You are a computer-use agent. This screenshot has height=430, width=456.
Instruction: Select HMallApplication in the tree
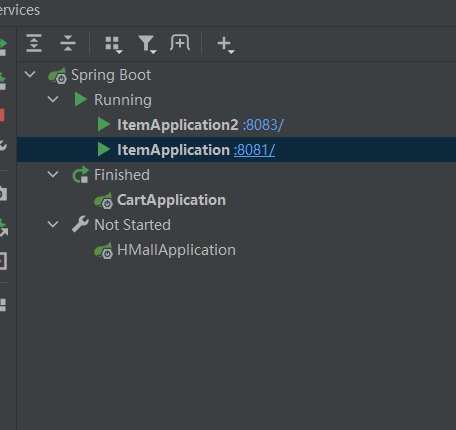[176, 250]
